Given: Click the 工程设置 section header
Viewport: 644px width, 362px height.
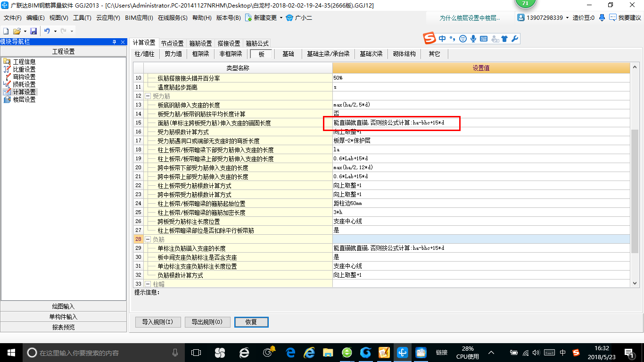Looking at the screenshot, I should (x=63, y=51).
